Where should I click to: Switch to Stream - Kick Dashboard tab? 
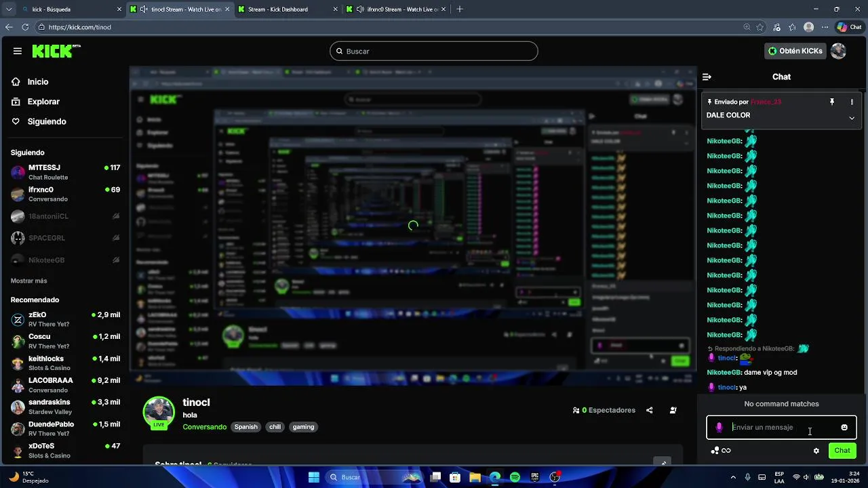pyautogui.click(x=288, y=9)
